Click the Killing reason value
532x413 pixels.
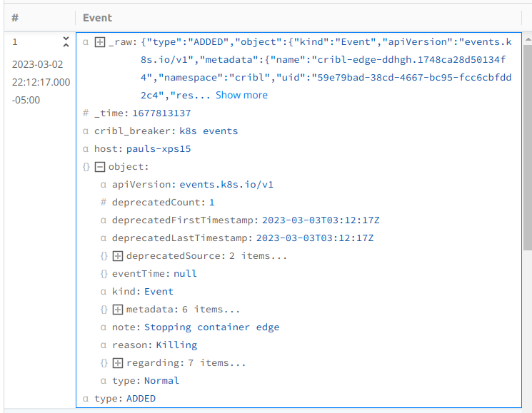(176, 345)
